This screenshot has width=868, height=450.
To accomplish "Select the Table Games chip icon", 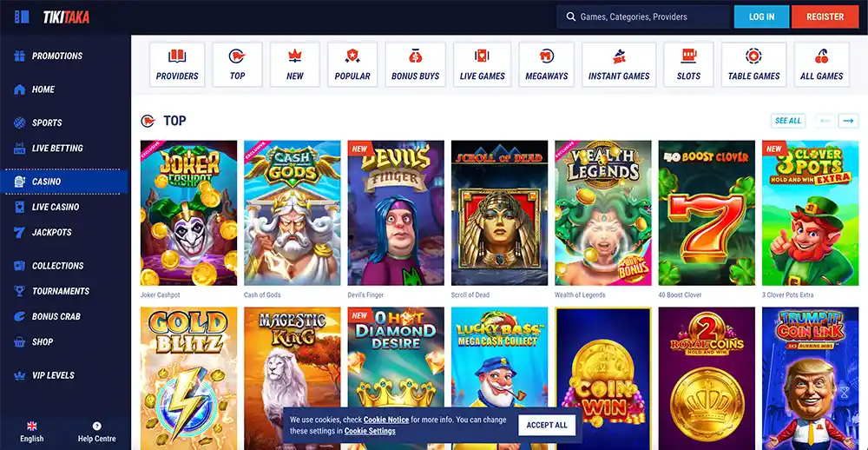I will click(x=753, y=56).
